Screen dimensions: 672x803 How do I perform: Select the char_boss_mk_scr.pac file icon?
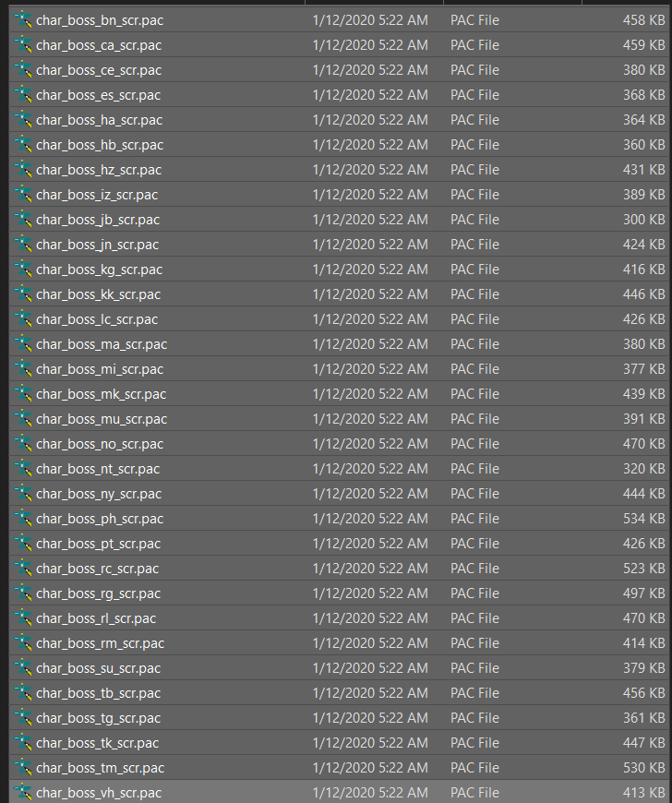coord(23,393)
